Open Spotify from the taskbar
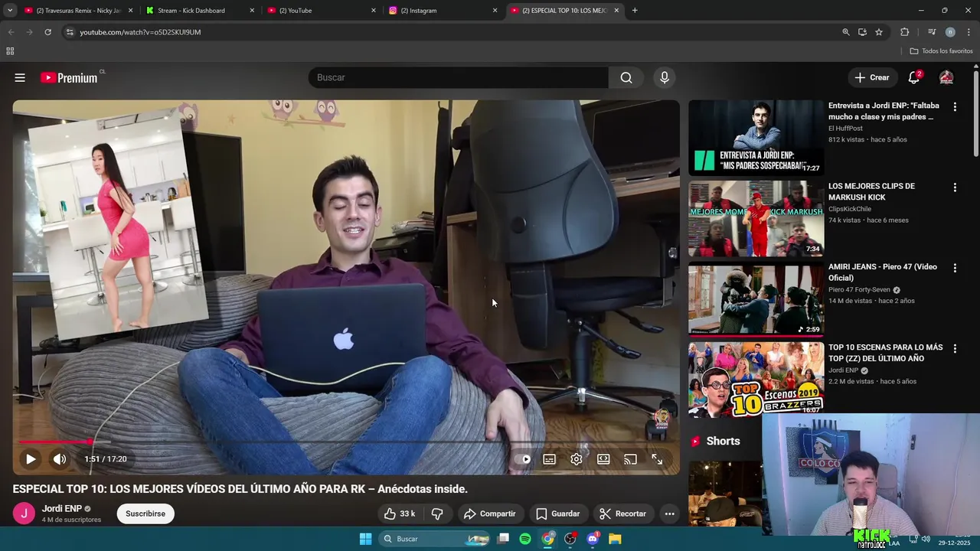The height and width of the screenshot is (551, 980). point(525,539)
